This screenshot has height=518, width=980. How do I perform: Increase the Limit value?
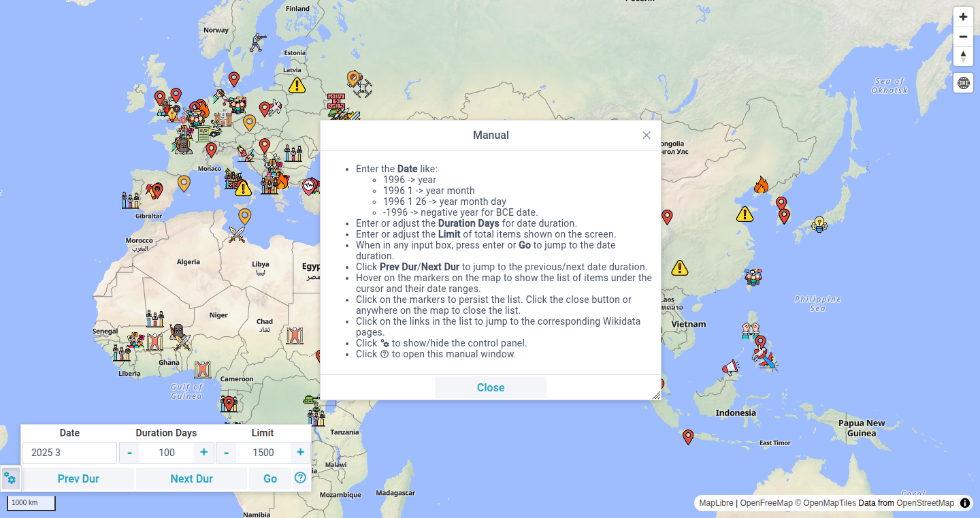point(300,453)
